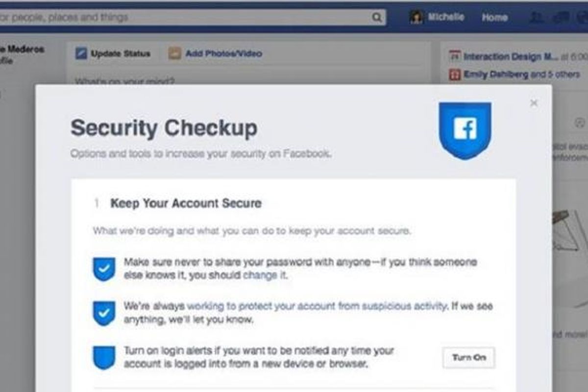Open Michelle's profile from top bar
Screen dimensions: 588x392
pyautogui.click(x=445, y=17)
